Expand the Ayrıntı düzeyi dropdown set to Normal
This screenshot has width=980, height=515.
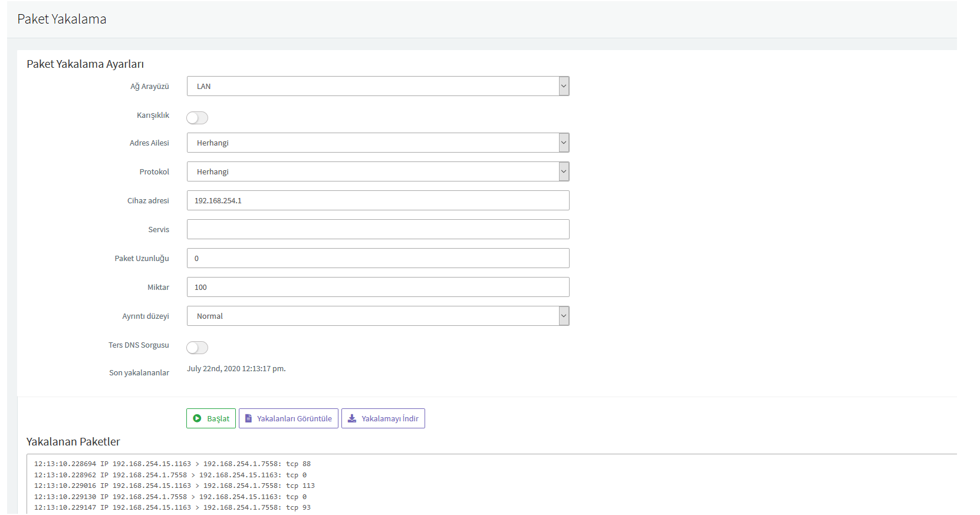[x=377, y=316]
